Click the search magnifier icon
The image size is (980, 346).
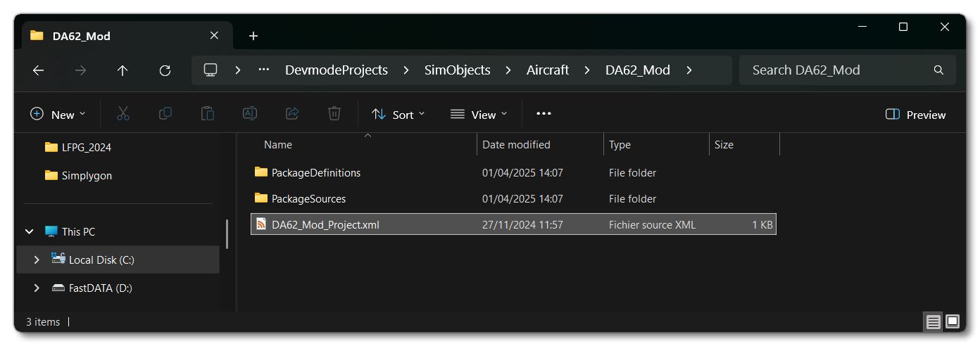938,70
